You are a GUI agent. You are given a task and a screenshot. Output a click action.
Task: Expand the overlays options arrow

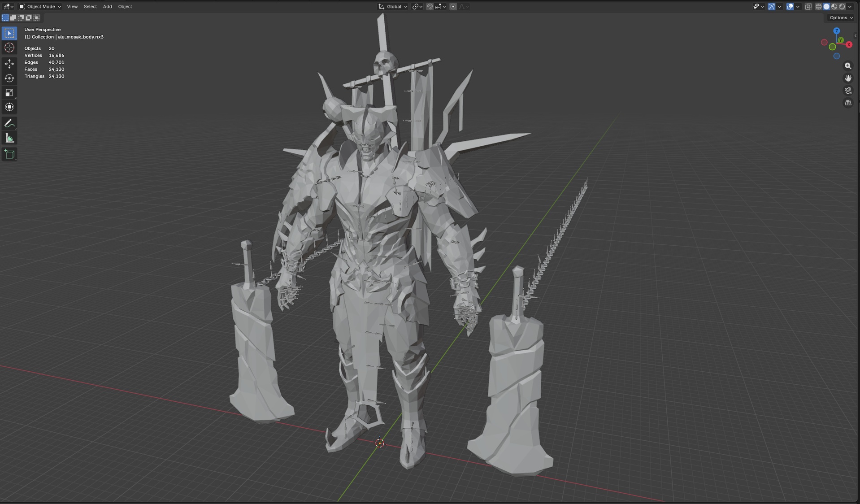tap(798, 7)
